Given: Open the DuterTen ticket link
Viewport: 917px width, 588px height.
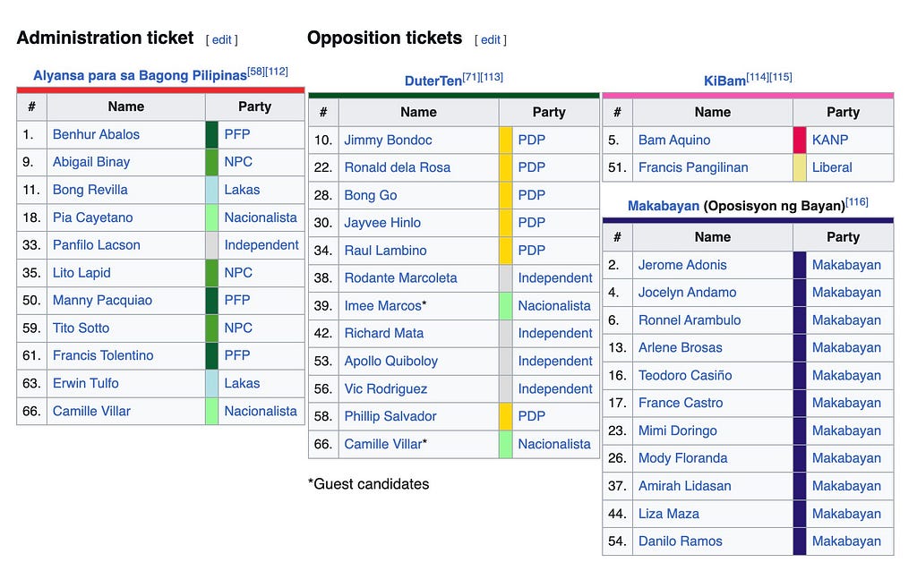Looking at the screenshot, I should pyautogui.click(x=433, y=81).
